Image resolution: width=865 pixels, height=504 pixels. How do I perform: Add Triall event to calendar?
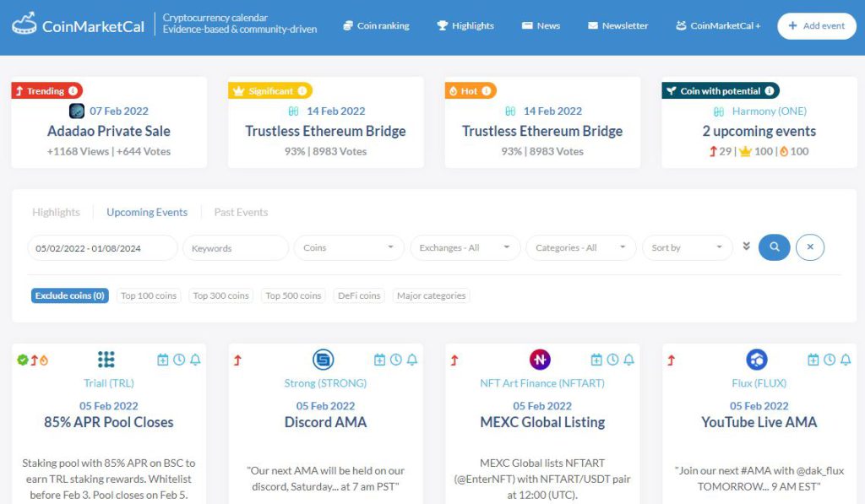[163, 360]
